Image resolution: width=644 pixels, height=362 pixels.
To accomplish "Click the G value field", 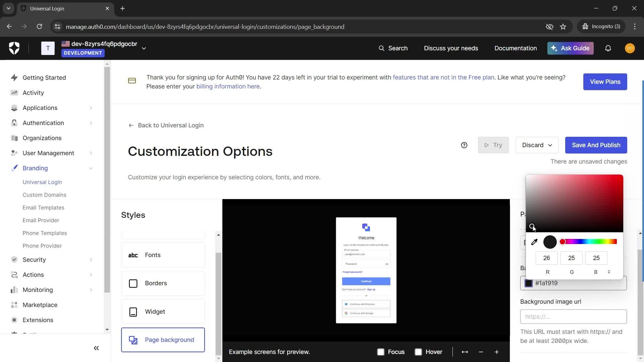I will pyautogui.click(x=572, y=258).
